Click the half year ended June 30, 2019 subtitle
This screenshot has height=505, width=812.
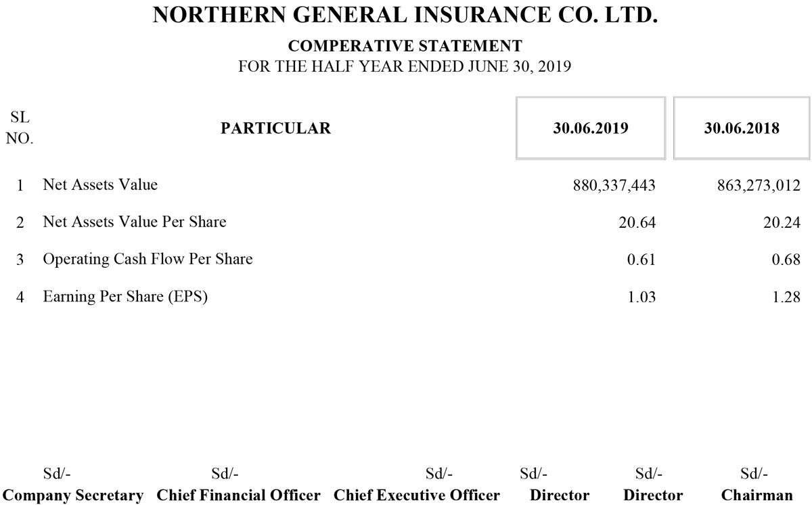coord(405,67)
